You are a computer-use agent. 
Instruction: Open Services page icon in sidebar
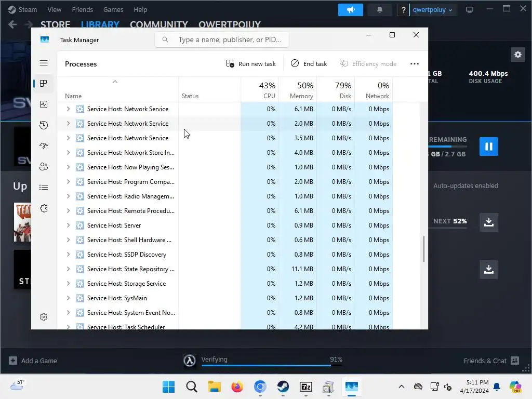44,208
